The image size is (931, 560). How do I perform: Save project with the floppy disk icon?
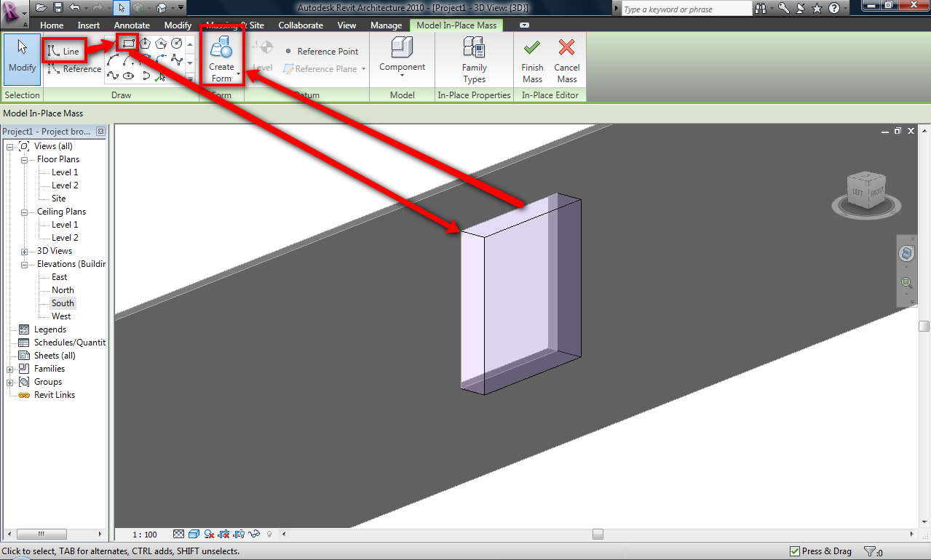(58, 8)
